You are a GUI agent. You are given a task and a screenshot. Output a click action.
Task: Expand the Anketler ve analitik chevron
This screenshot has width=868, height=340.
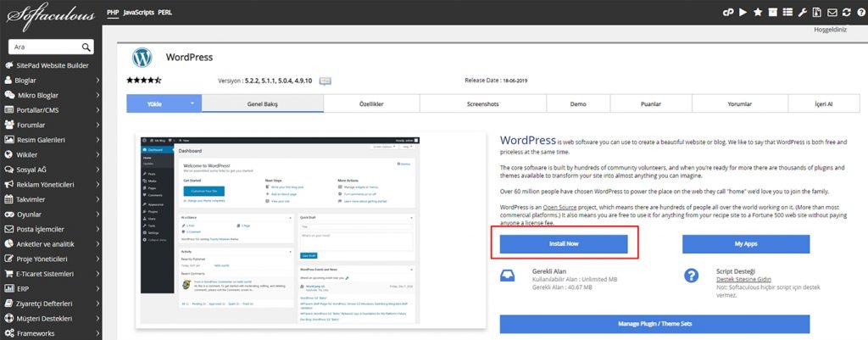pos(97,244)
